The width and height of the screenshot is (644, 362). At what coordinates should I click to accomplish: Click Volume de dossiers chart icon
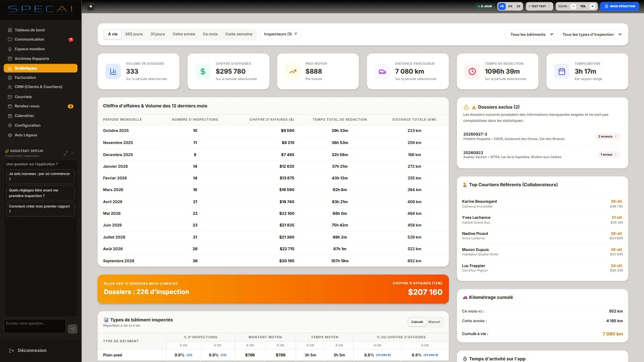coord(113,72)
